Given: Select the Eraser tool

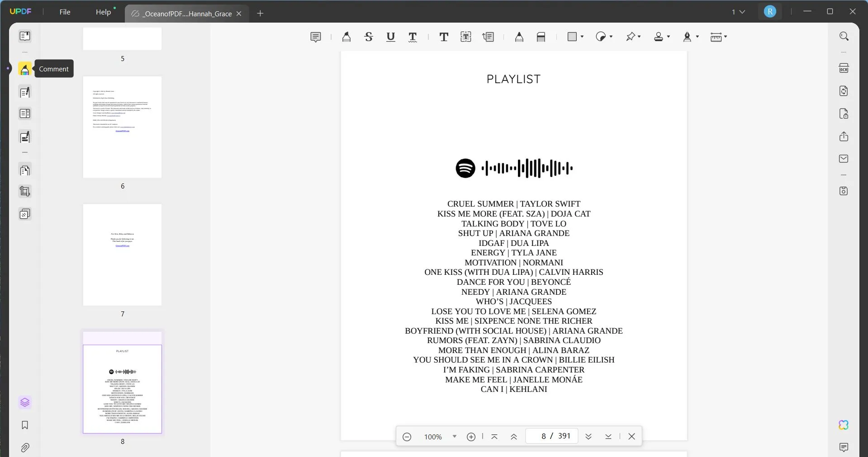Looking at the screenshot, I should coord(541,37).
